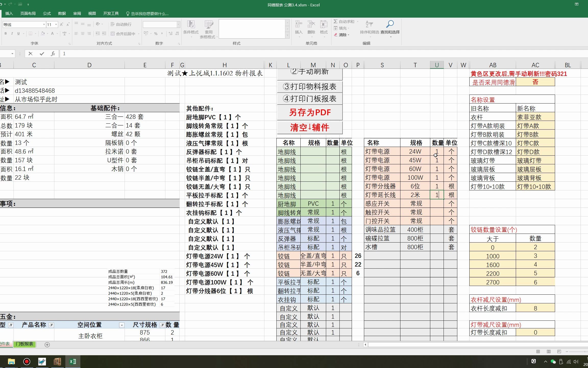Click the Excel icon in the taskbar

tap(73, 361)
